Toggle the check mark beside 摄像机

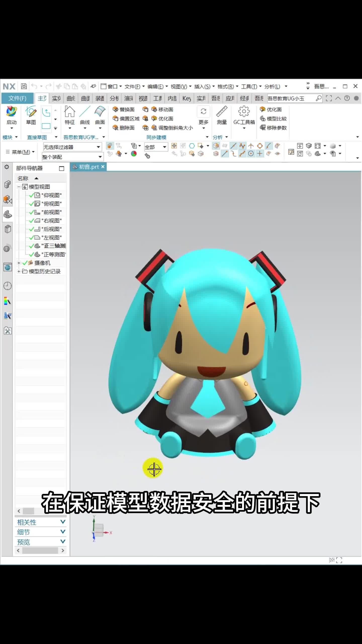tap(25, 263)
